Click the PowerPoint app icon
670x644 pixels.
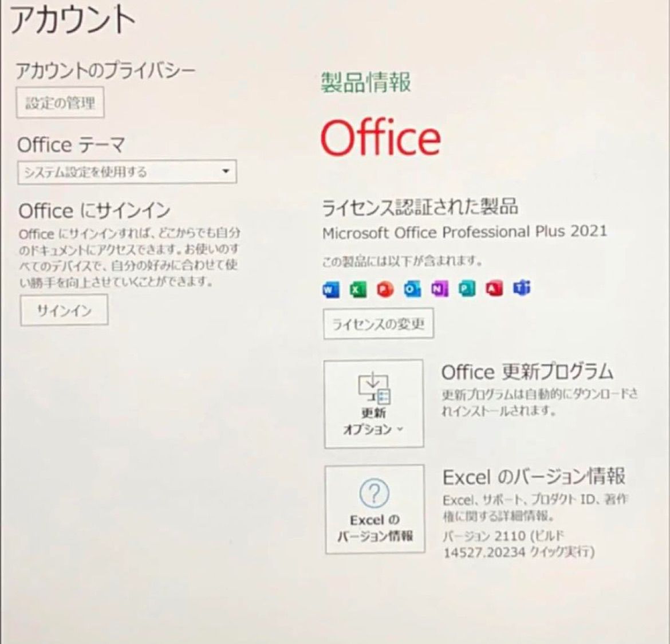click(x=385, y=290)
